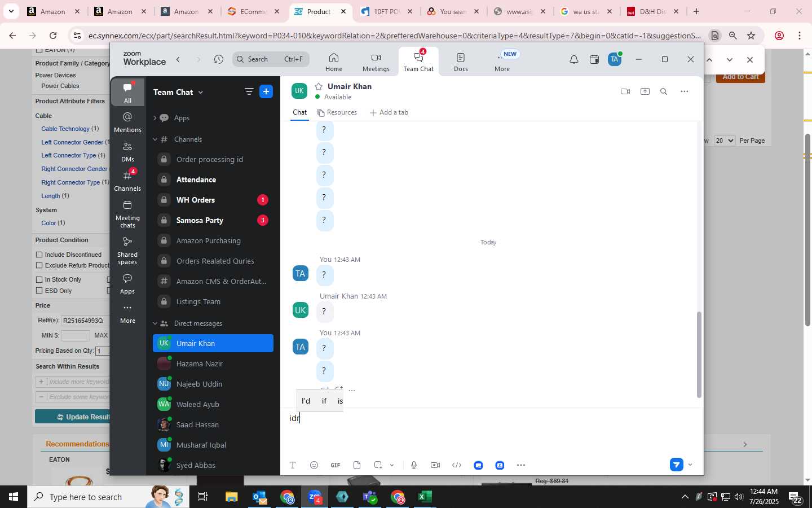Expand the Apps section in chat list
This screenshot has width=812, height=508.
155,118
